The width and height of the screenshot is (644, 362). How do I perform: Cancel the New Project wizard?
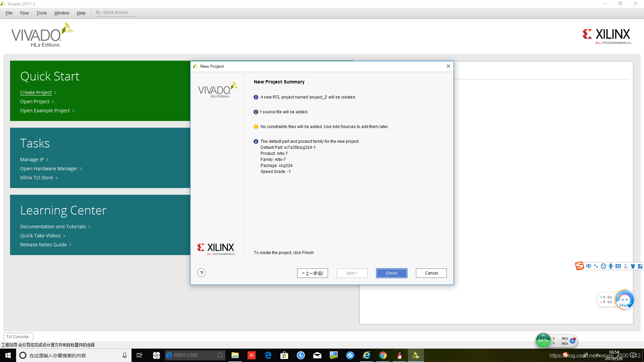click(x=431, y=273)
